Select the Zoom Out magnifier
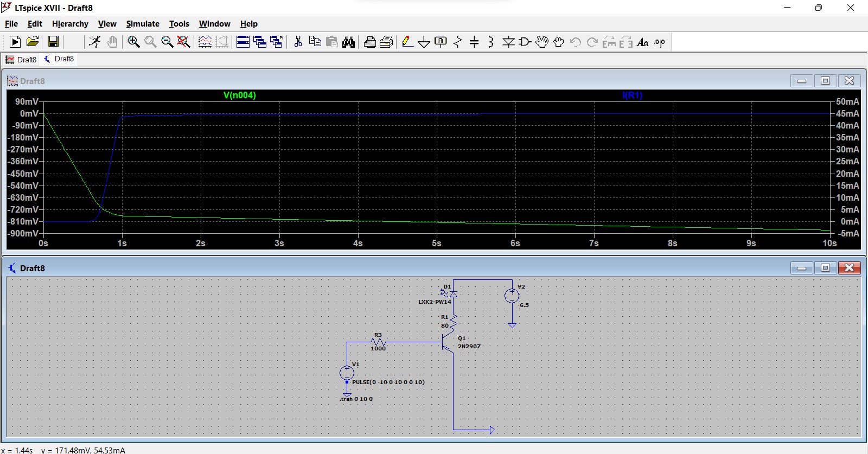This screenshot has width=868, height=454. tap(167, 42)
